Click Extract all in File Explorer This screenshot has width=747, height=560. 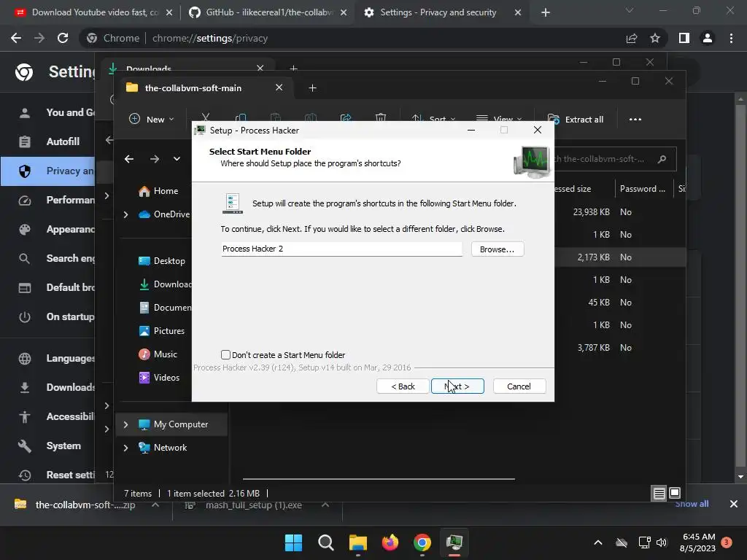[x=576, y=119]
